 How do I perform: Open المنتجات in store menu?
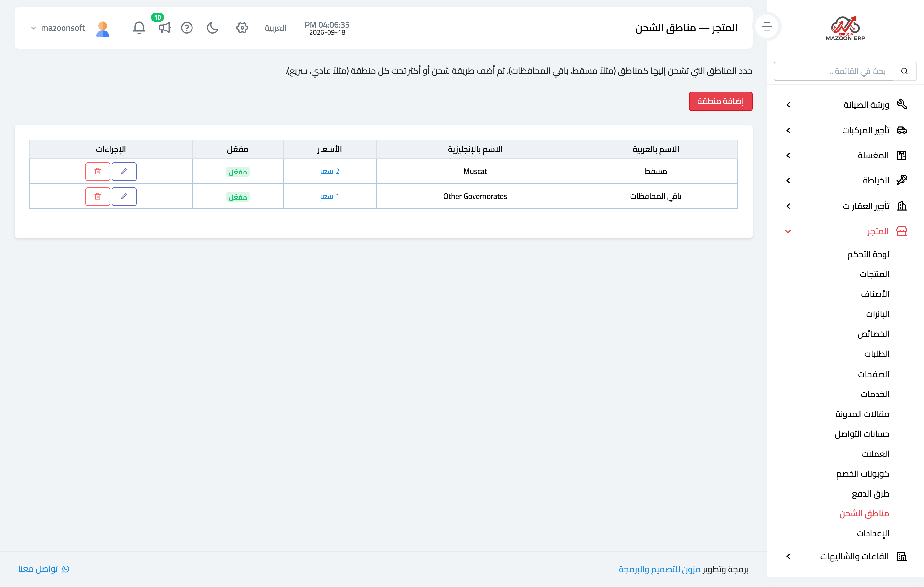(x=875, y=274)
